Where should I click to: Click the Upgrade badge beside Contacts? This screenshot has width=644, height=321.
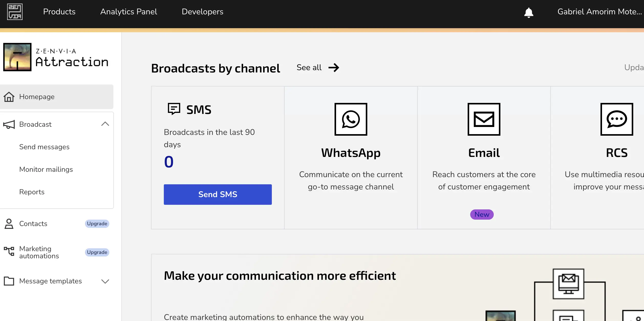click(x=97, y=224)
